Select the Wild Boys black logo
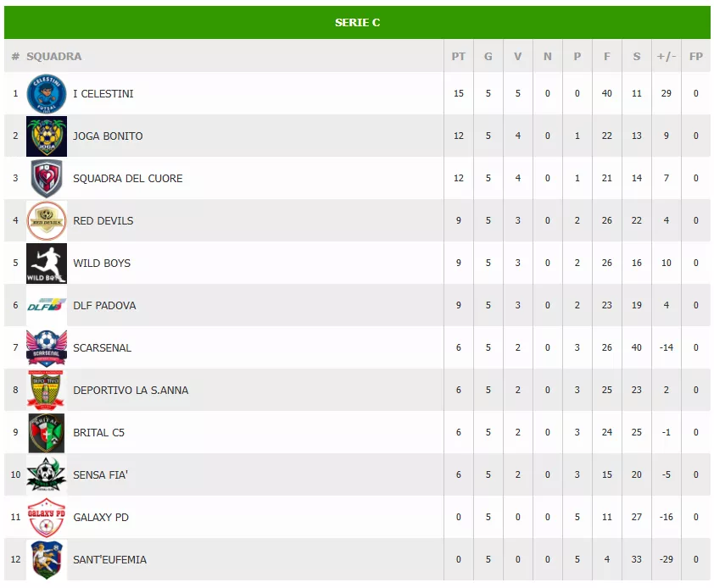This screenshot has height=588, width=714. pyautogui.click(x=47, y=263)
